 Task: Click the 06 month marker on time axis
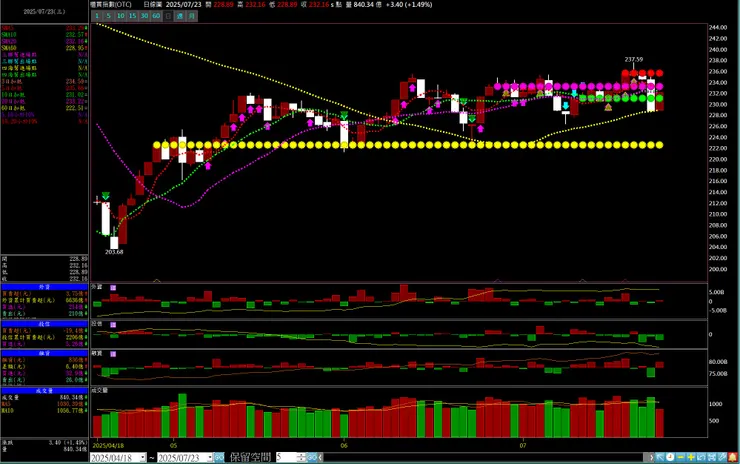coord(344,446)
